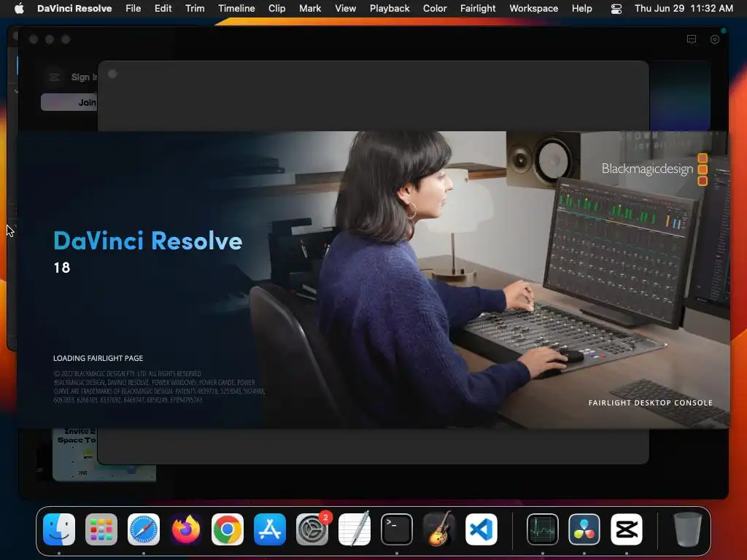The width and height of the screenshot is (747, 560).
Task: Launch Firefox from the Dock
Action: [185, 529]
